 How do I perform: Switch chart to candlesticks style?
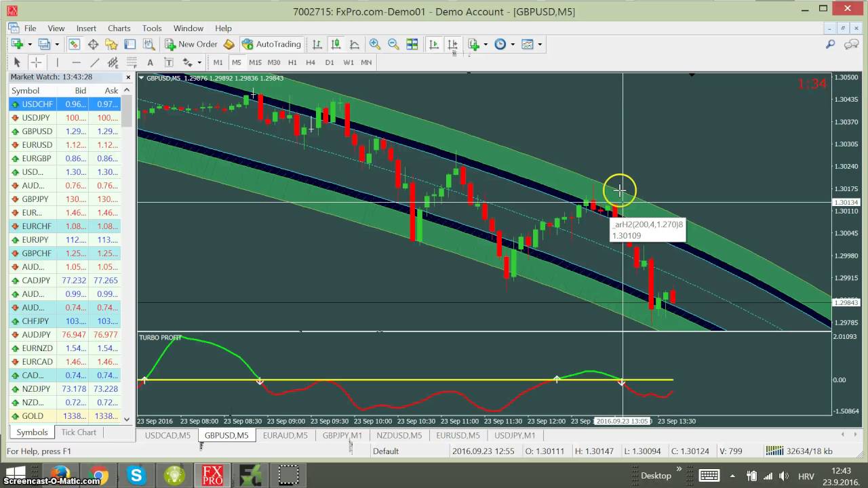(x=336, y=44)
